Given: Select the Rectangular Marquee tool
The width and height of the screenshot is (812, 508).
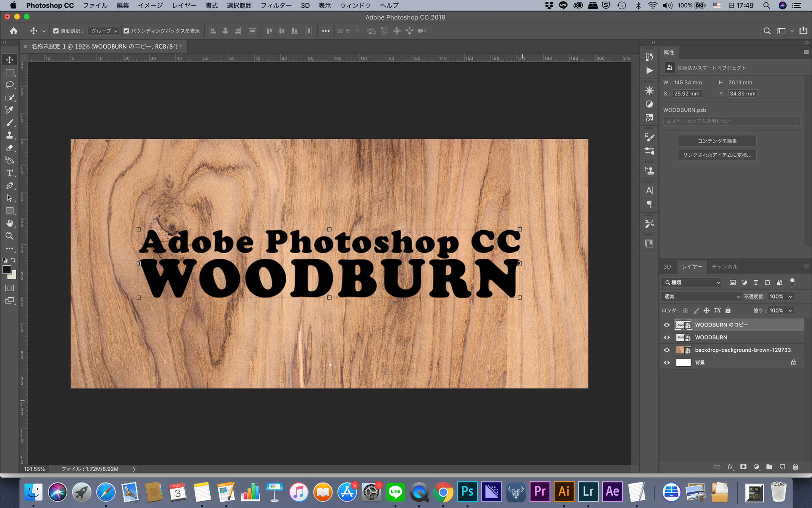Looking at the screenshot, I should tap(9, 72).
